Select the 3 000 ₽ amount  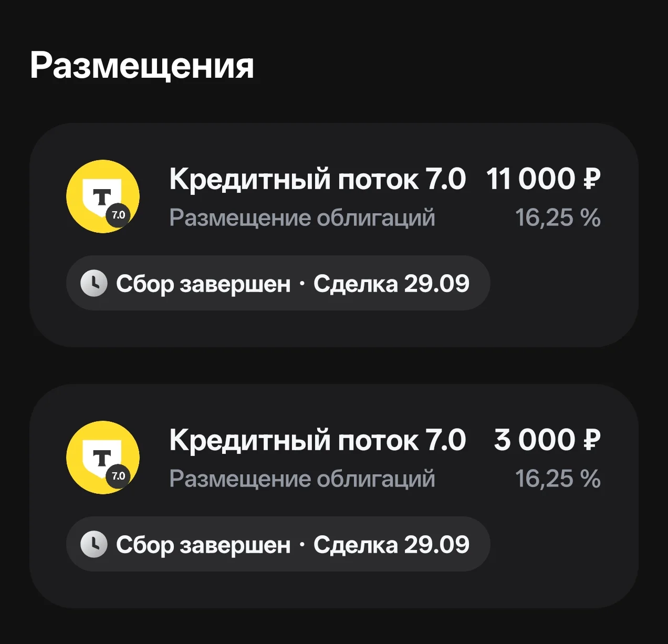[547, 440]
